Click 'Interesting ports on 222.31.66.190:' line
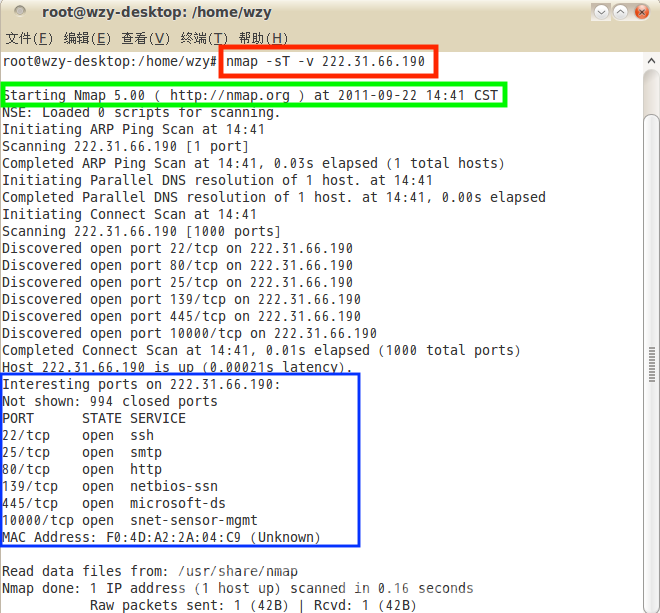Viewport: 660px width, 613px height. 141,384
